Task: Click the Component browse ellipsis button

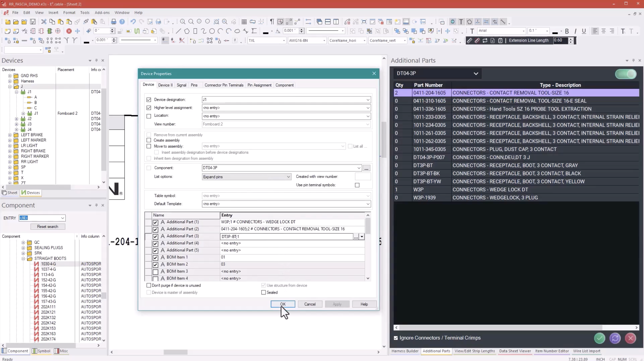Action: 366,168
